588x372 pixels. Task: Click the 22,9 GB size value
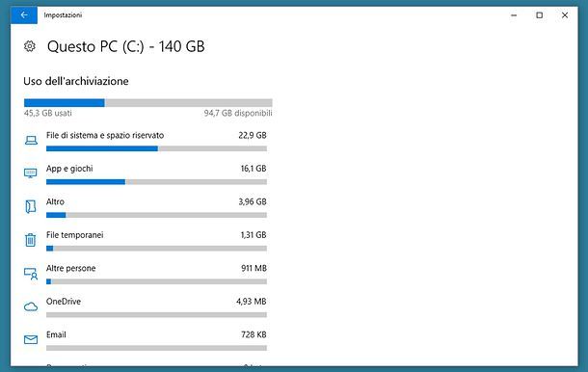pyautogui.click(x=253, y=135)
